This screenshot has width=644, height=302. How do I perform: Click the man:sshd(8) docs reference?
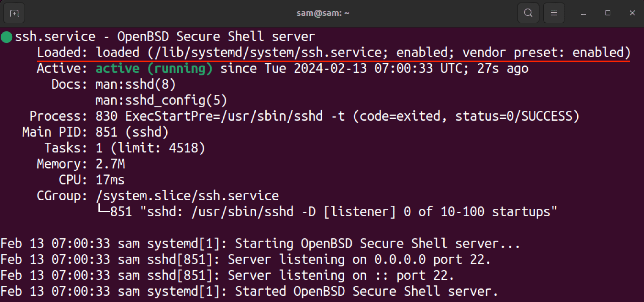click(136, 84)
